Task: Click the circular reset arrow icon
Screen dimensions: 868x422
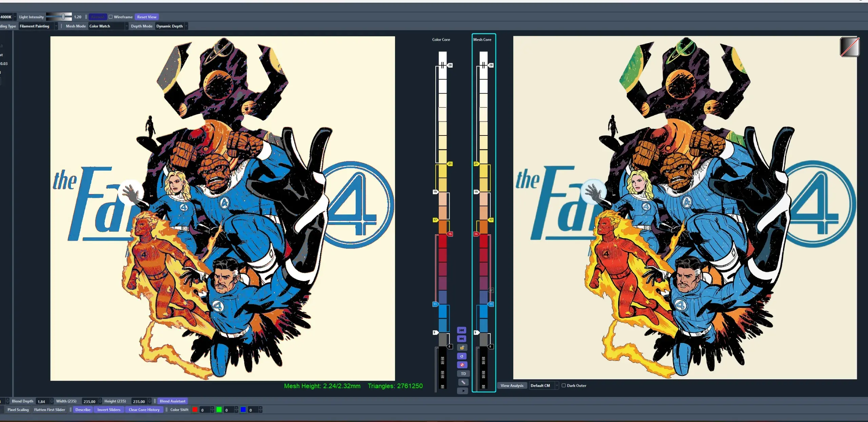Action: pos(462,356)
